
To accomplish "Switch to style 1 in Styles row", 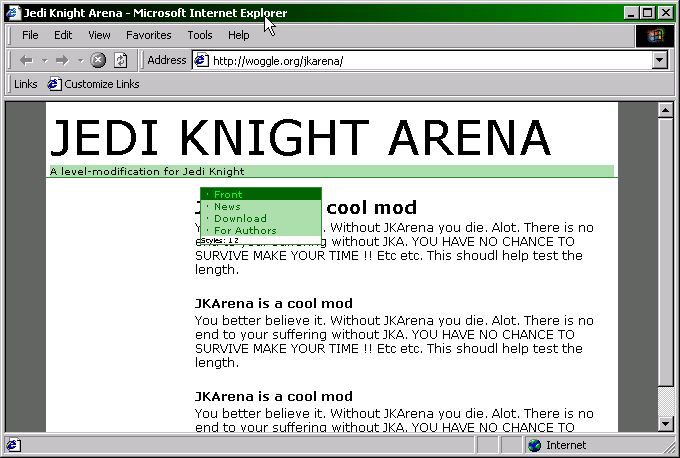I will tap(230, 240).
